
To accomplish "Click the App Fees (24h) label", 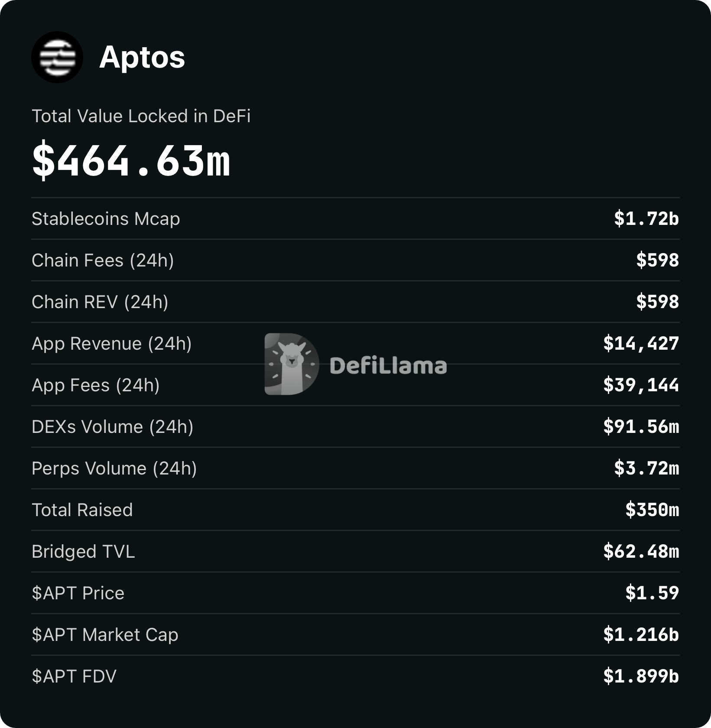I will pyautogui.click(x=96, y=385).
